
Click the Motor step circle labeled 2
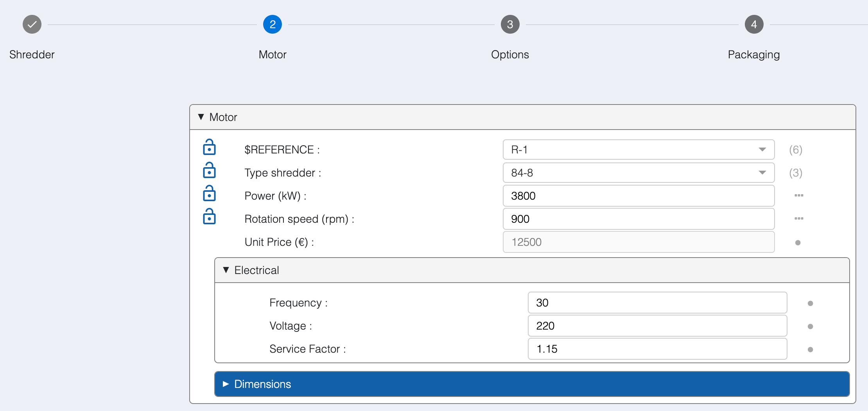[273, 24]
